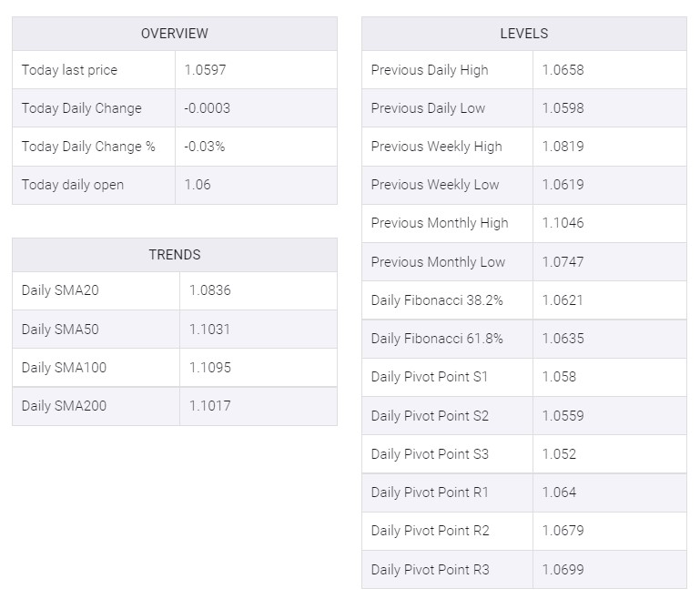
Task: Click the Daily SMA20 value 1.0836
Action: 210,290
